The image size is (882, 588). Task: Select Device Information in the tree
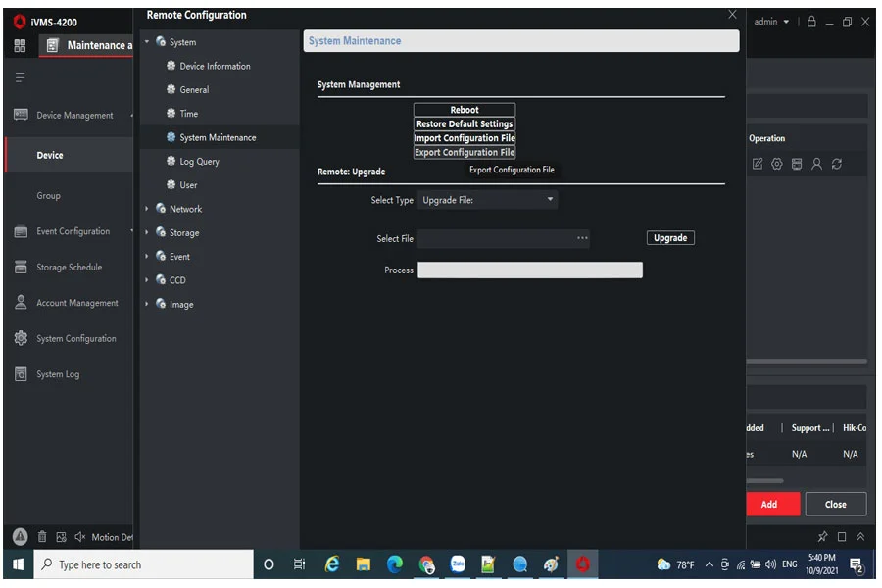(215, 66)
